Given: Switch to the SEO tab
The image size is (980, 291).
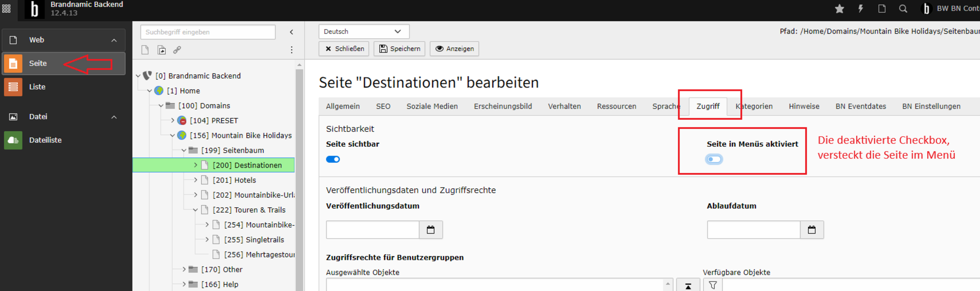Looking at the screenshot, I should [383, 106].
